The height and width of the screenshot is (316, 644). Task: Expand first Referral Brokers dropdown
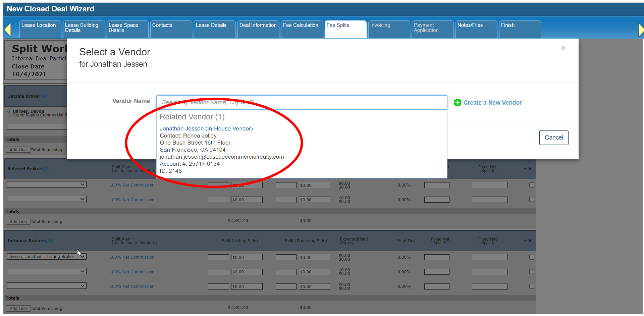[47, 185]
